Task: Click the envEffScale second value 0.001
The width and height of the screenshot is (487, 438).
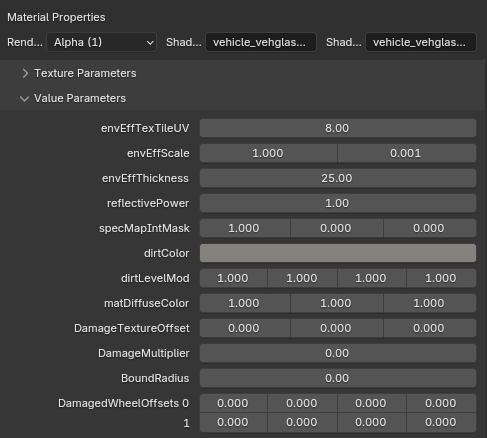Action: click(407, 153)
